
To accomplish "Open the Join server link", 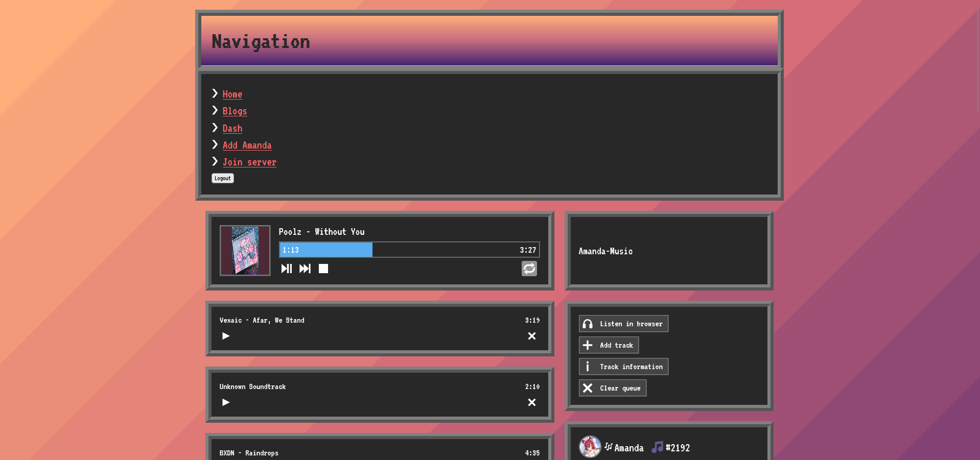I will (x=249, y=162).
